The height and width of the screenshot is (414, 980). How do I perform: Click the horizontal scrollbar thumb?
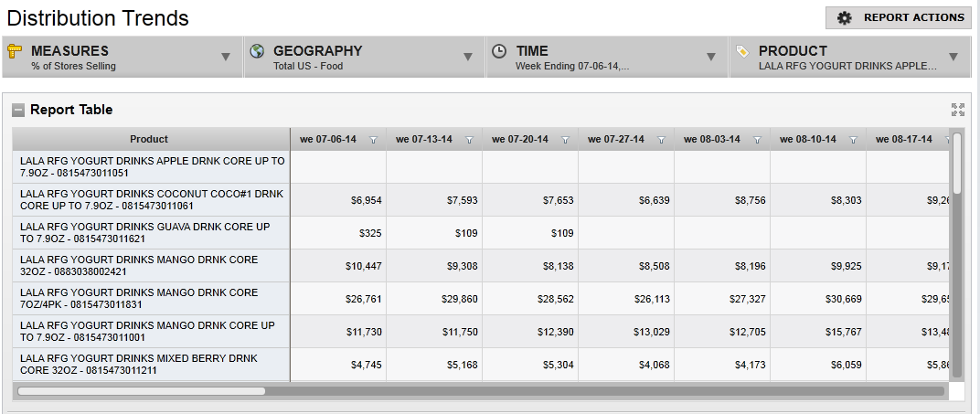tap(142, 391)
